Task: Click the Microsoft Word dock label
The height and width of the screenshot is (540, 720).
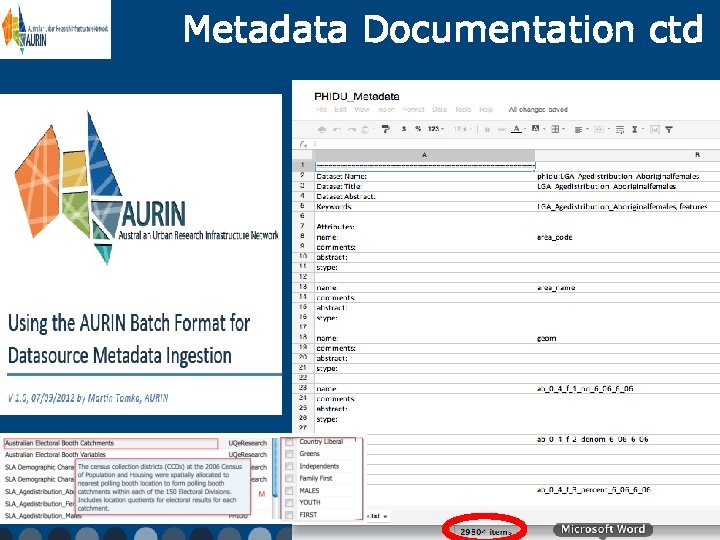Action: [603, 529]
